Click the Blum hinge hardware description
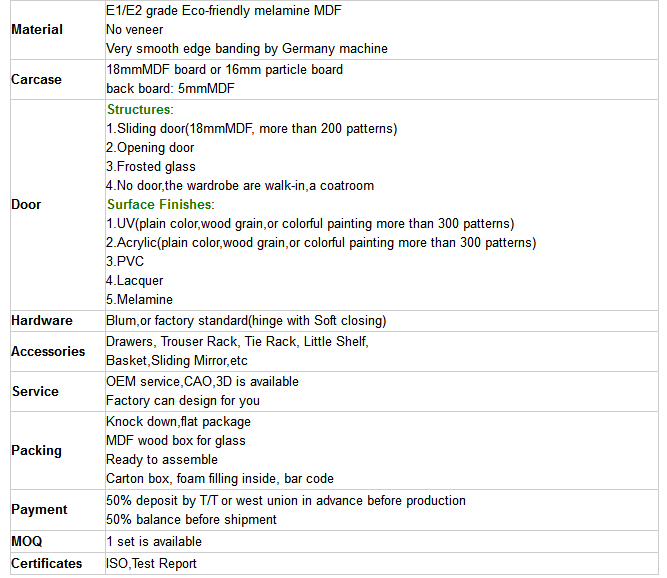The width and height of the screenshot is (667, 578). 246,321
